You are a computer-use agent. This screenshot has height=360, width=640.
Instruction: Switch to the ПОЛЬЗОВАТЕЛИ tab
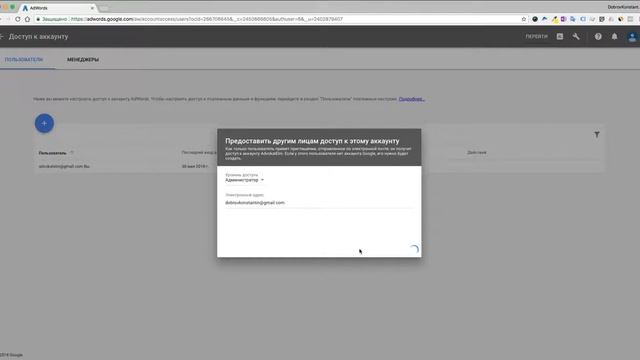[x=24, y=60]
